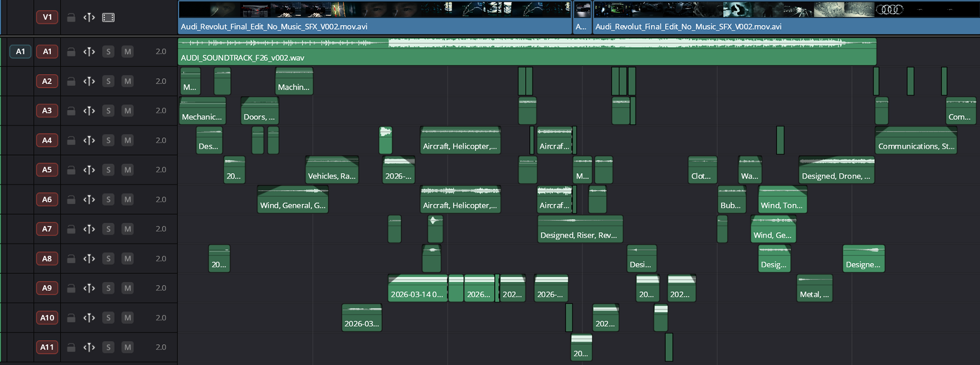Click the A1 source patch button
The width and height of the screenshot is (980, 365).
[x=20, y=52]
